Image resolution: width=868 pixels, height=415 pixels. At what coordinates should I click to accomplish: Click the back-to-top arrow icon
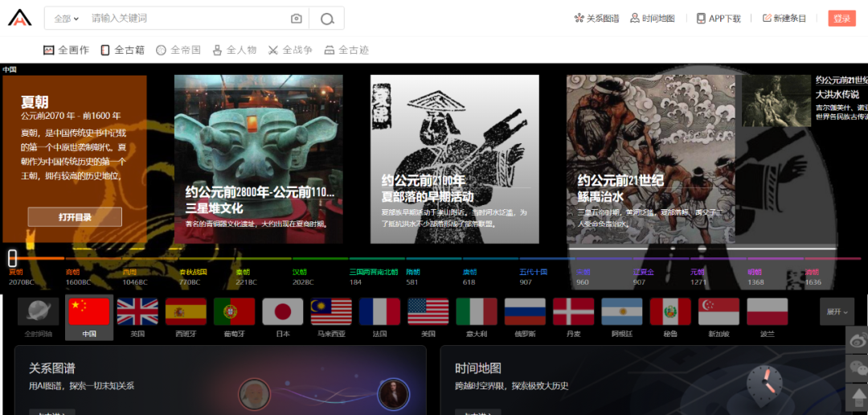pos(858,397)
